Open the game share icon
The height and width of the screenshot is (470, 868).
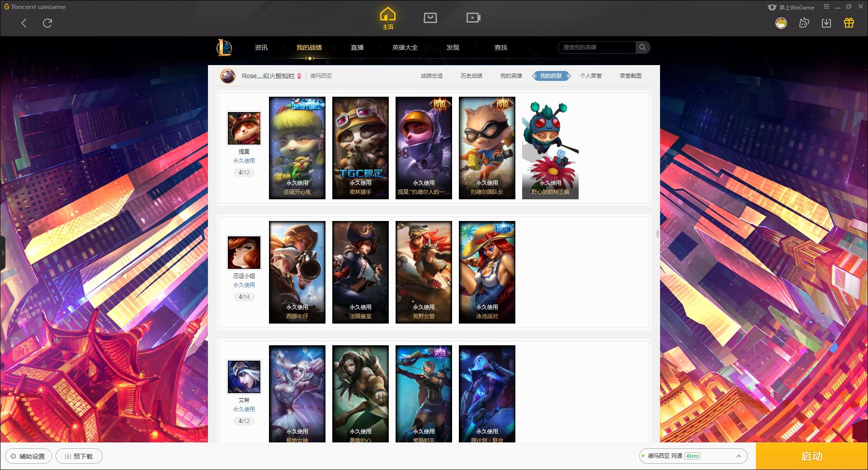pos(804,23)
